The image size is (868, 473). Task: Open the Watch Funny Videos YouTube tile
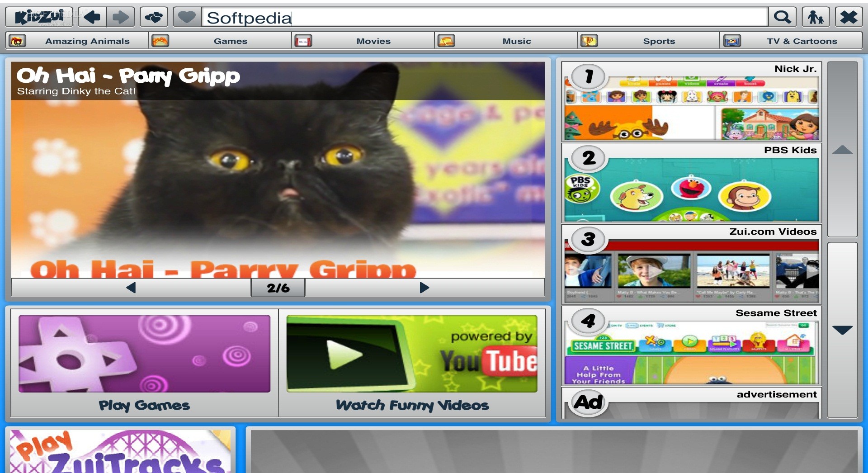tap(412, 354)
